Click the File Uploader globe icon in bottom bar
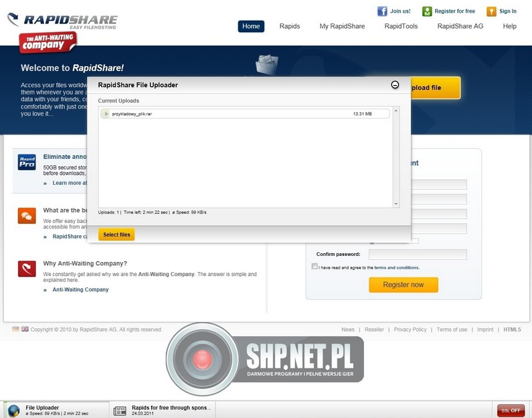 (x=14, y=410)
